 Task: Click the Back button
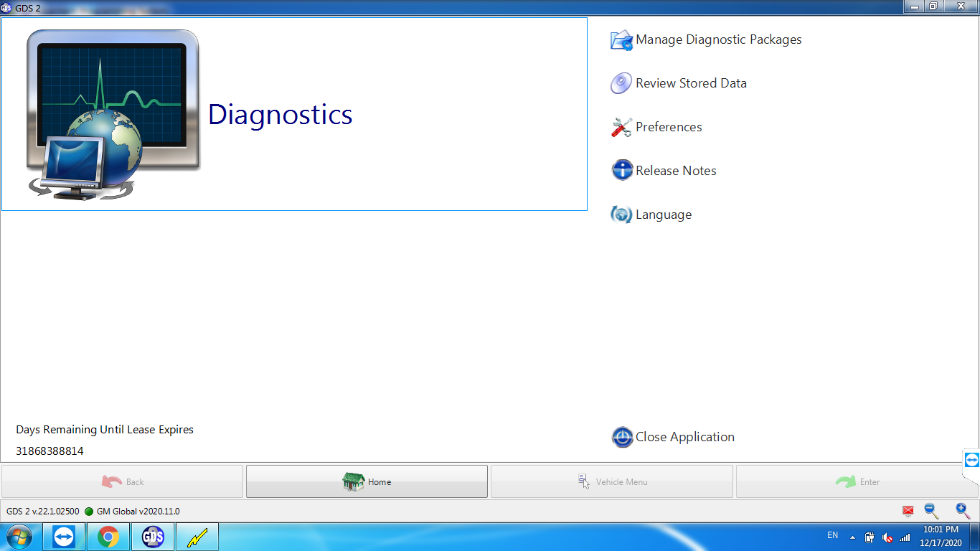tap(122, 481)
